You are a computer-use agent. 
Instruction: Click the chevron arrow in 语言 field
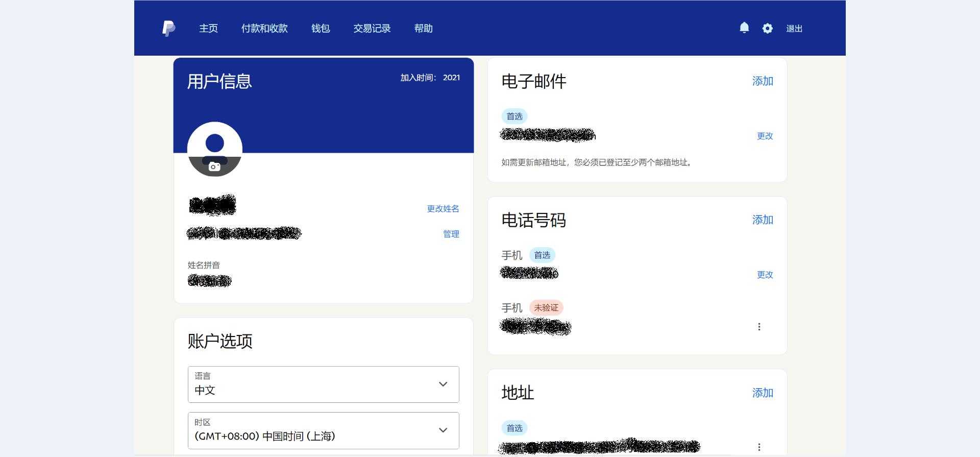pos(443,384)
